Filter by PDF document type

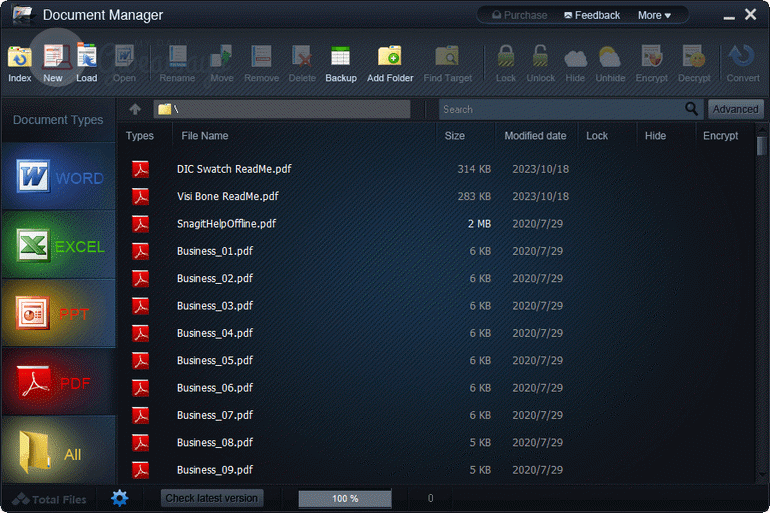point(59,382)
